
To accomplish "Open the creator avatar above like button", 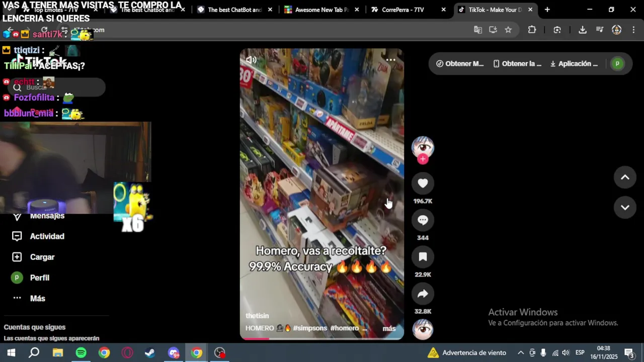I will click(x=423, y=147).
